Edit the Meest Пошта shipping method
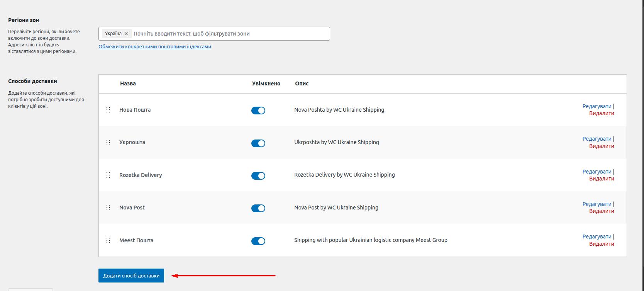Viewport: 644px width, 291px height. click(597, 237)
